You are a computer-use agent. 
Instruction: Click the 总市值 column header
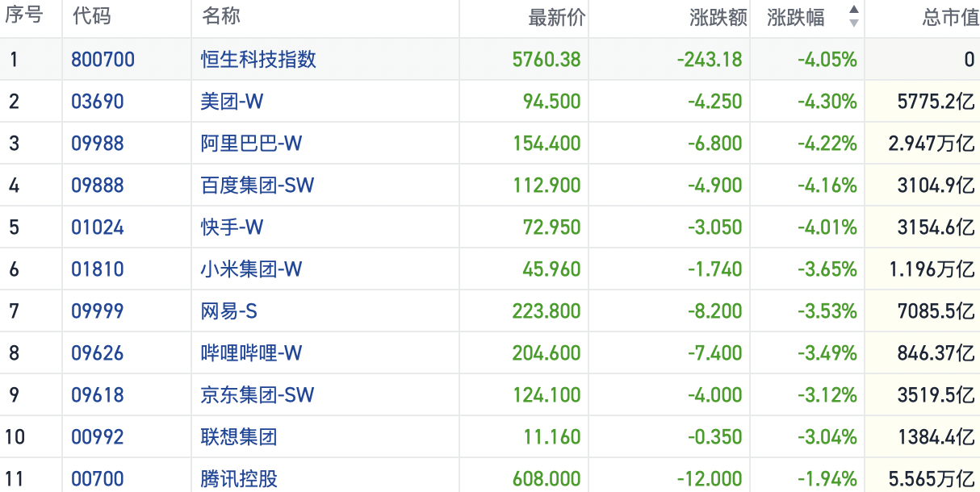point(950,17)
